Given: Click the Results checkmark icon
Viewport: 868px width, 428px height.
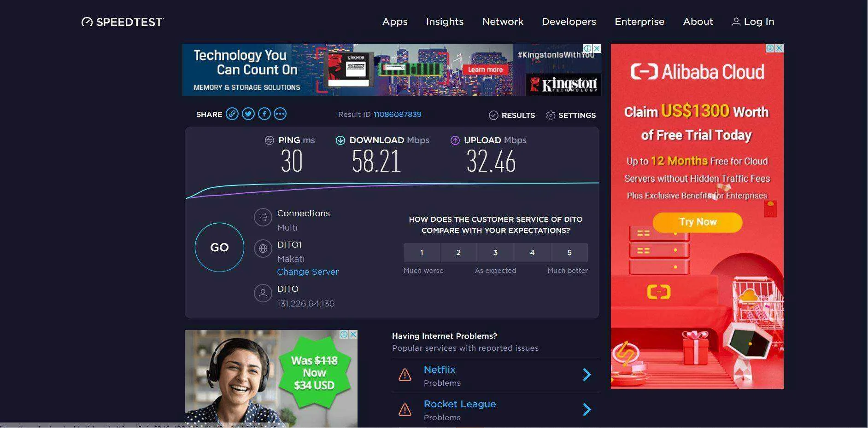Looking at the screenshot, I should point(493,115).
